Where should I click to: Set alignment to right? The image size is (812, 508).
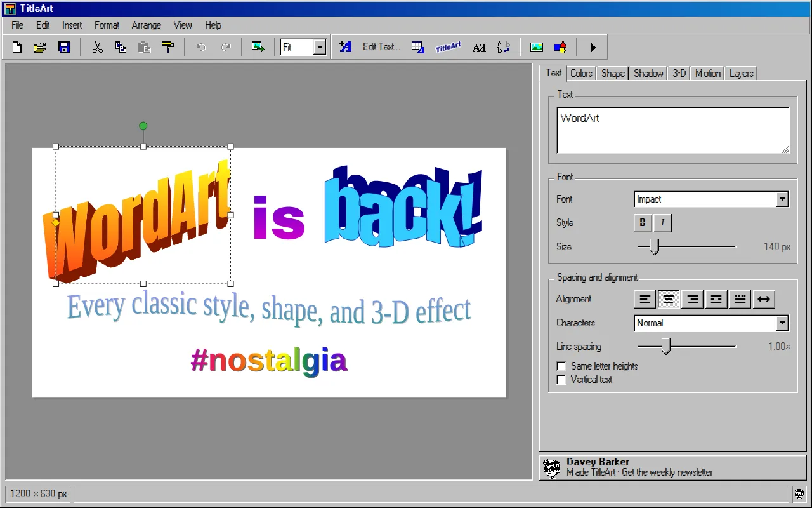pyautogui.click(x=693, y=299)
